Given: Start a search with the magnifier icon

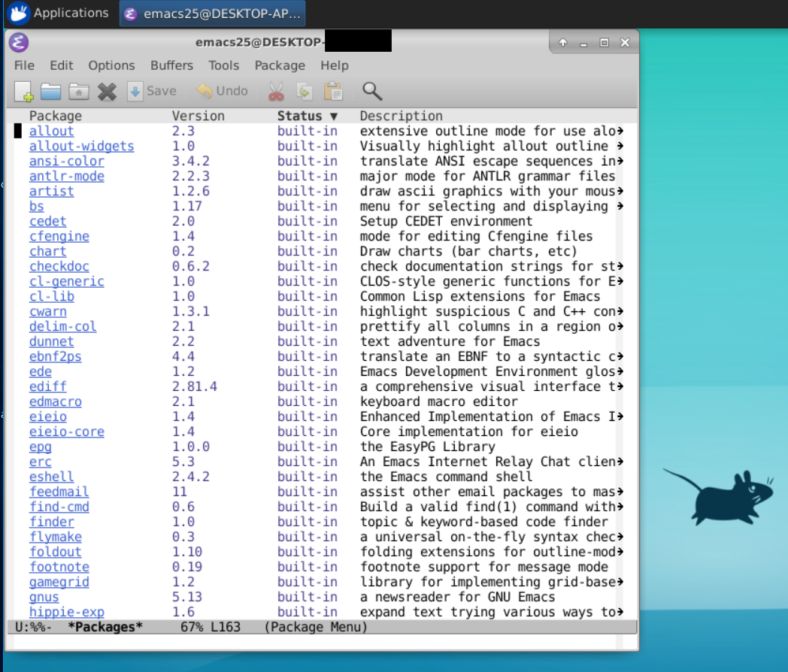Looking at the screenshot, I should coord(372,92).
